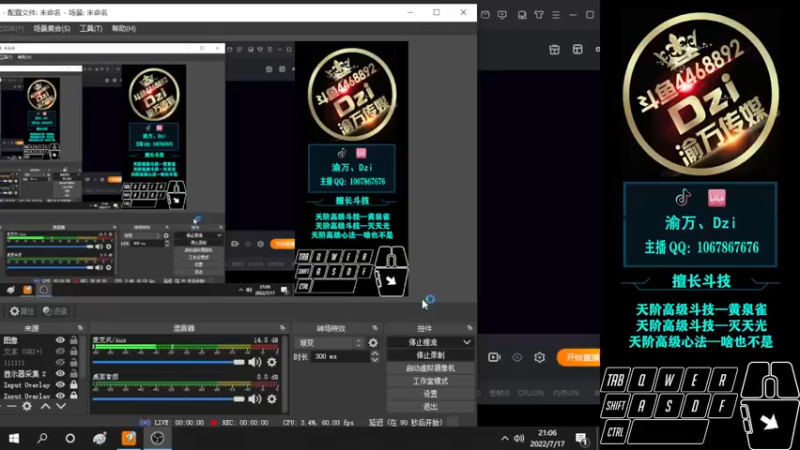Click 启动虚拟摄像机 virtual camera button

tap(430, 368)
